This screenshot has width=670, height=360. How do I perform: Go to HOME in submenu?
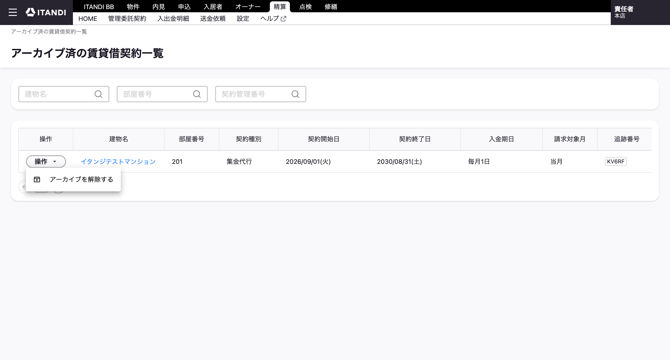[88, 19]
